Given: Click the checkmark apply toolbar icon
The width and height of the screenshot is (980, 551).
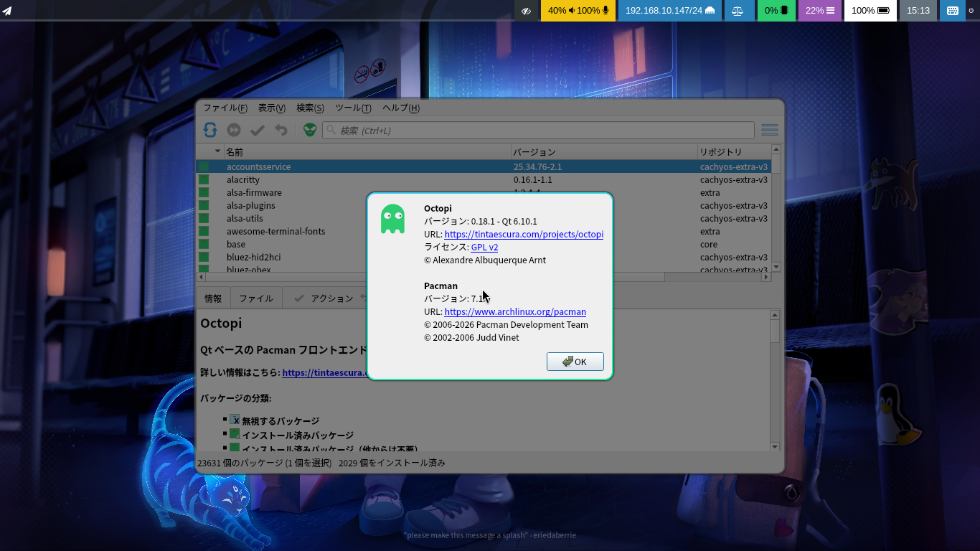Looking at the screenshot, I should click(x=258, y=130).
